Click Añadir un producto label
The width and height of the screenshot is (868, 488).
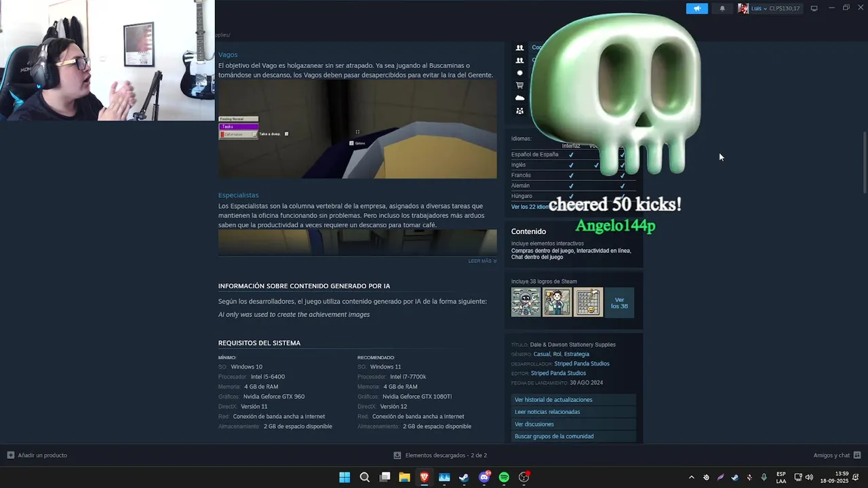click(x=43, y=455)
